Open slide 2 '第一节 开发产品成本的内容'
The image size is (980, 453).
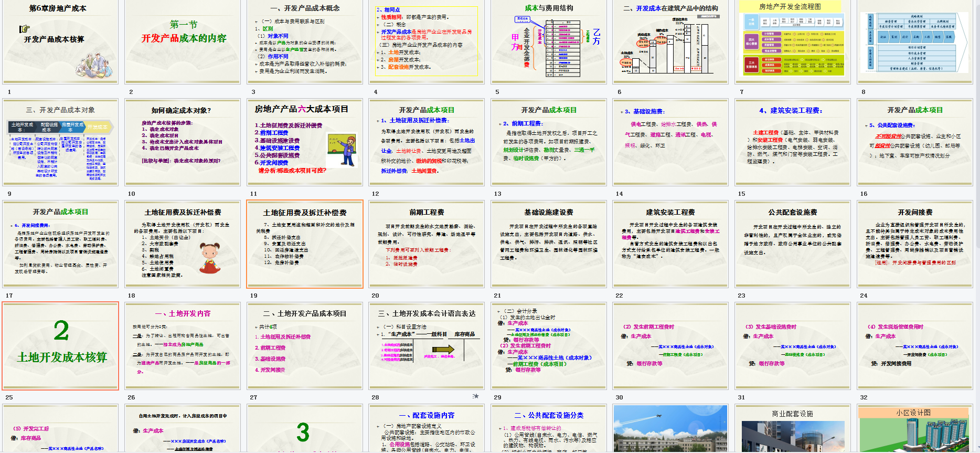coord(183,42)
